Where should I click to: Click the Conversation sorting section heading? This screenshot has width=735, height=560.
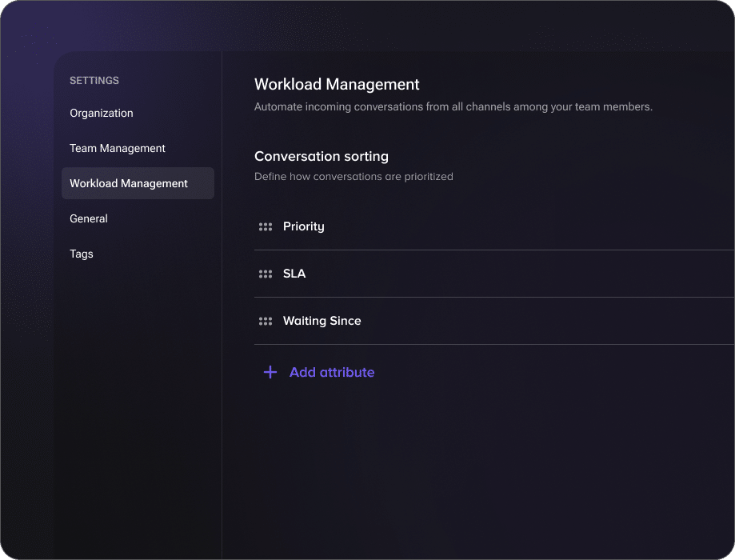point(322,157)
